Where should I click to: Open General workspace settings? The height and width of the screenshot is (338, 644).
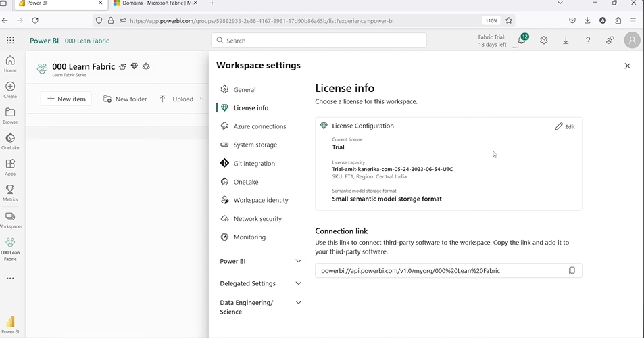pyautogui.click(x=239, y=89)
